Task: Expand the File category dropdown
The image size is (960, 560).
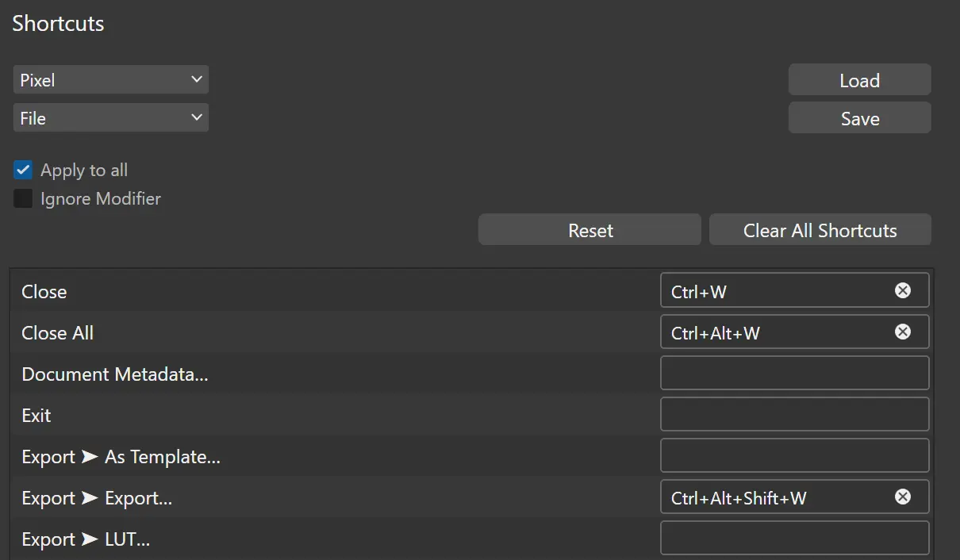Action: pos(111,118)
